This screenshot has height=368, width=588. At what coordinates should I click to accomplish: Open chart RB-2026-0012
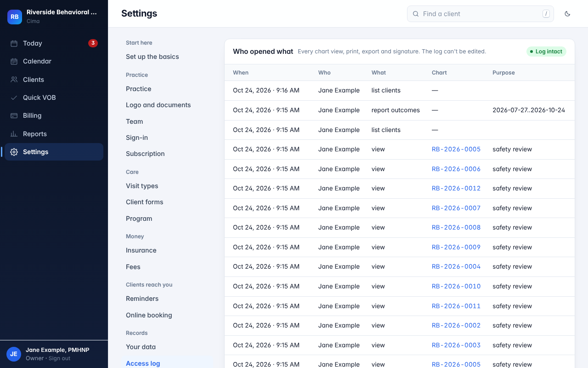[x=456, y=188]
